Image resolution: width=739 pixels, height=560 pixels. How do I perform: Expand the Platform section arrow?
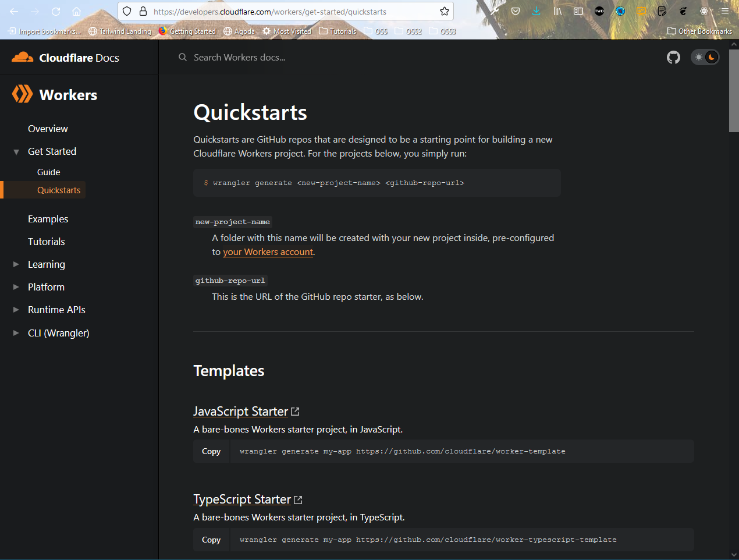tap(16, 287)
